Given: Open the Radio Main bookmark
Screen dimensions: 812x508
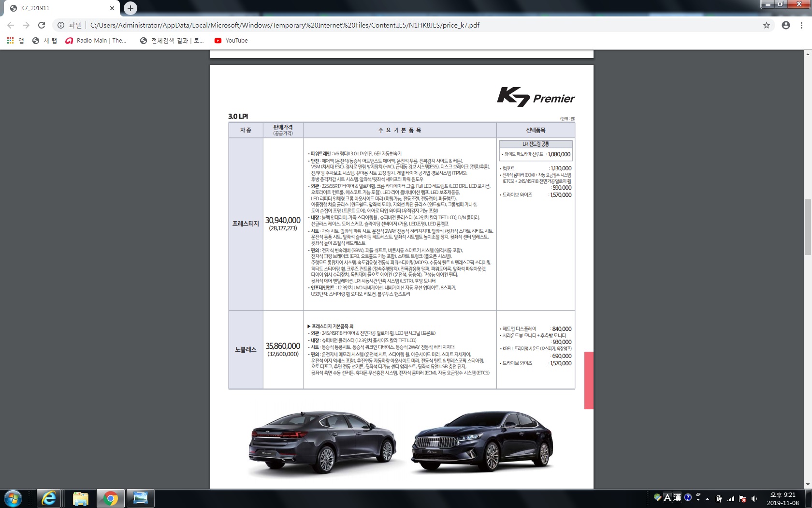Looking at the screenshot, I should tap(96, 41).
